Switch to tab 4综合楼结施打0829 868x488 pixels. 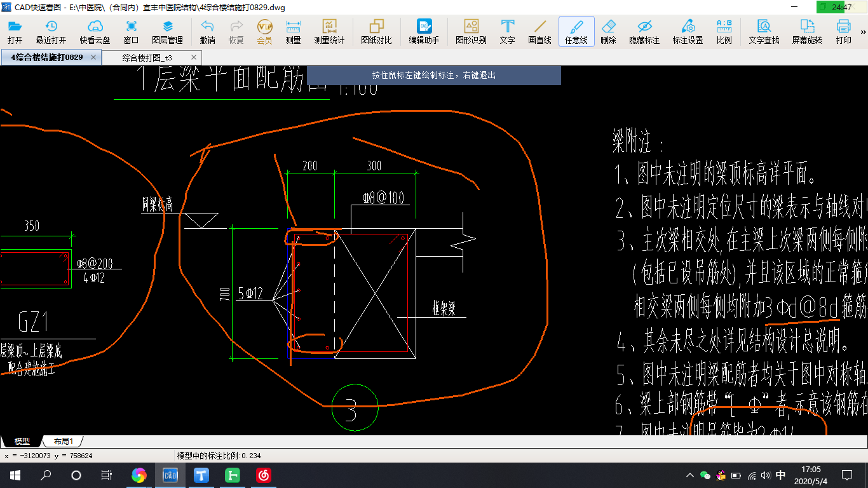[47, 57]
